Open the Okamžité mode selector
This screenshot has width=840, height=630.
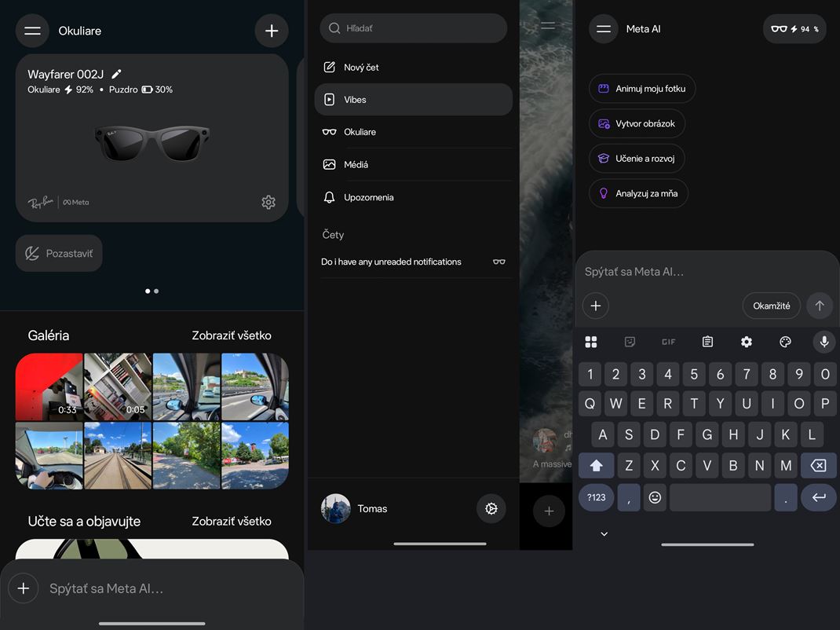[772, 306]
